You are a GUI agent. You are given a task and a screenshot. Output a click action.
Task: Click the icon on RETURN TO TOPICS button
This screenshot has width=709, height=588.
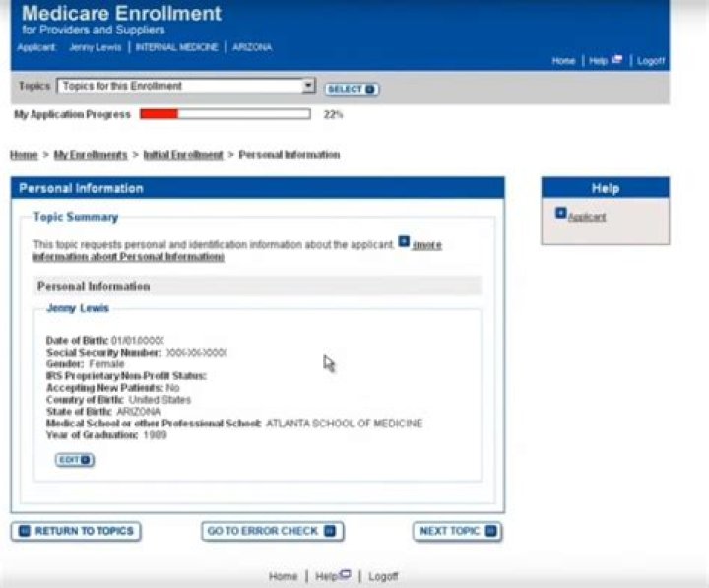tap(25, 531)
